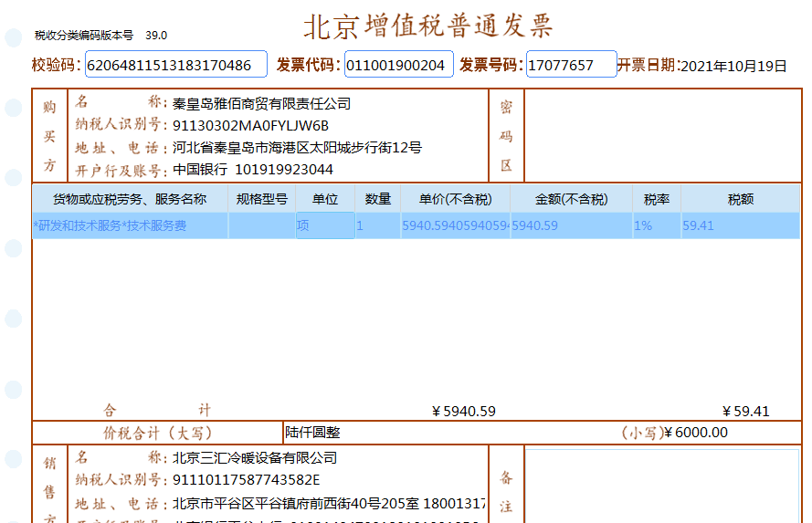This screenshot has width=812, height=523.
Task: Click the tax amount cell 59.41 in item row
Action: [741, 225]
